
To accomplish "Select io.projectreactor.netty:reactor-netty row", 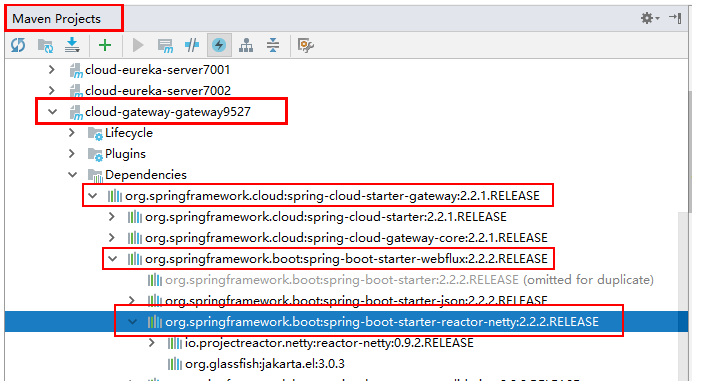I will (x=329, y=343).
